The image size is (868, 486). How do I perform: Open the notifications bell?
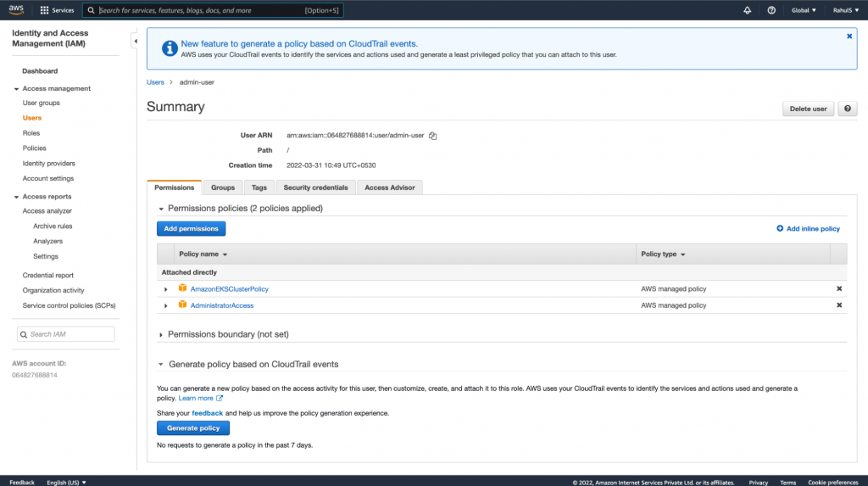point(748,10)
